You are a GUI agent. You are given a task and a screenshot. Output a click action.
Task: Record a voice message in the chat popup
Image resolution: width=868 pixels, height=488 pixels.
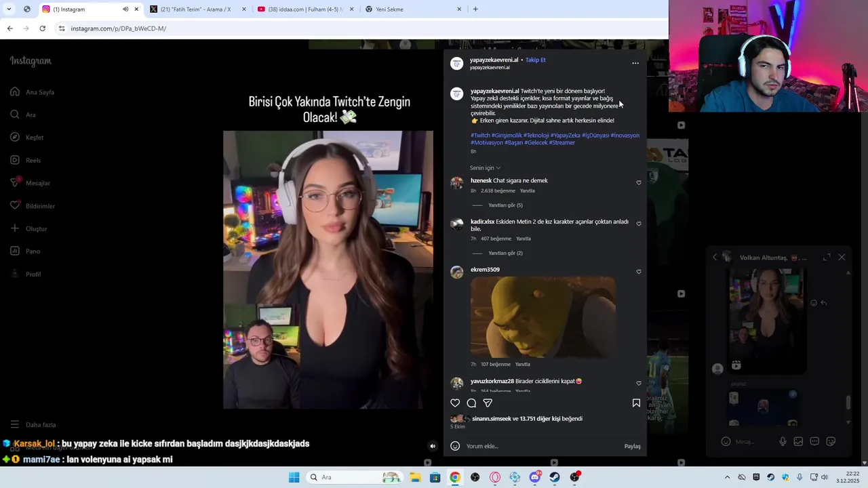coord(783,442)
